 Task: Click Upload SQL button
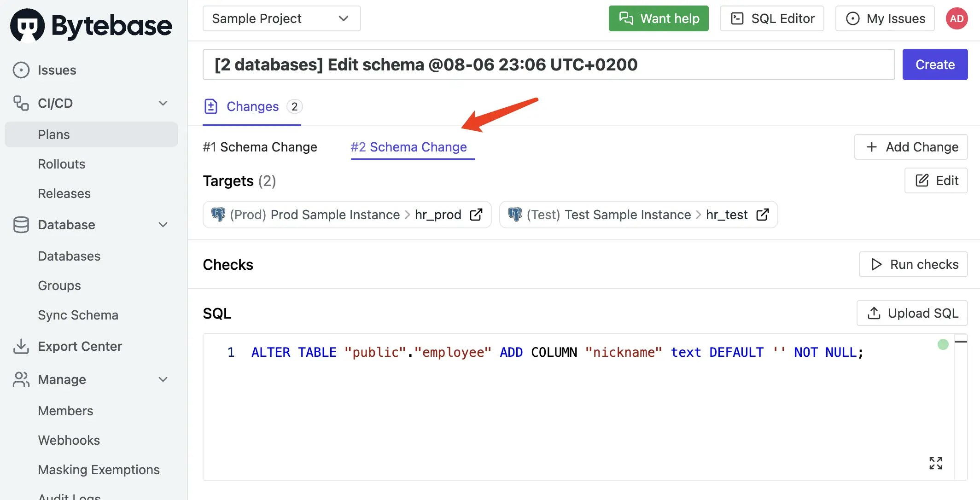(912, 313)
